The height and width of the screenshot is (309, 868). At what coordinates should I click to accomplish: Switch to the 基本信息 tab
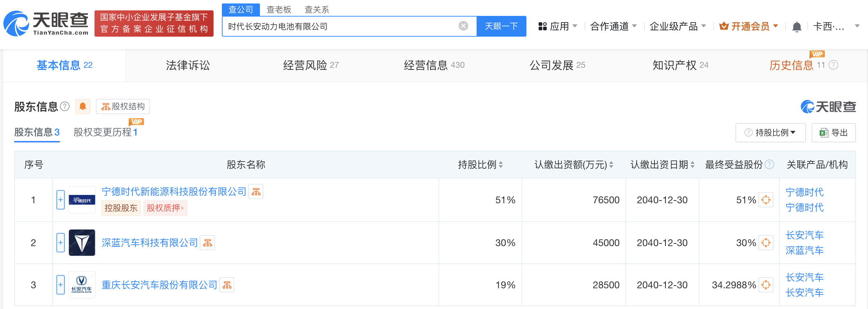pyautogui.click(x=65, y=65)
